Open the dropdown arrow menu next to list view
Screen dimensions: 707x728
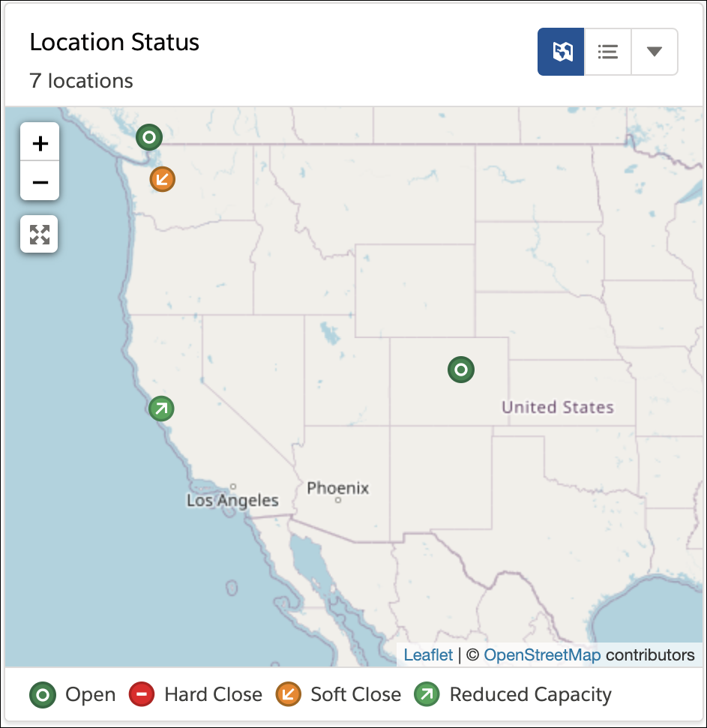pos(655,52)
